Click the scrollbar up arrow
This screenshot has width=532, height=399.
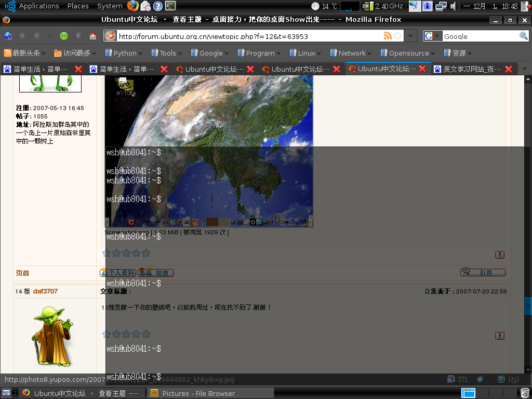pos(528,79)
